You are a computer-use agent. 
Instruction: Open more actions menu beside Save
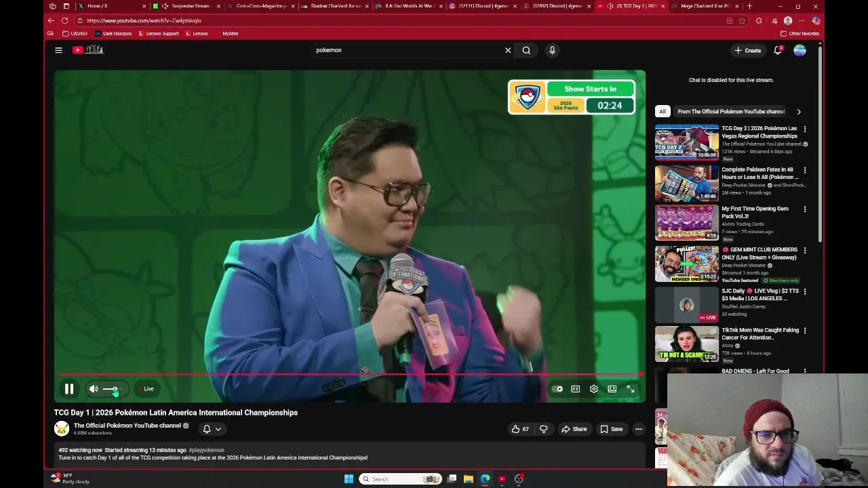click(638, 429)
